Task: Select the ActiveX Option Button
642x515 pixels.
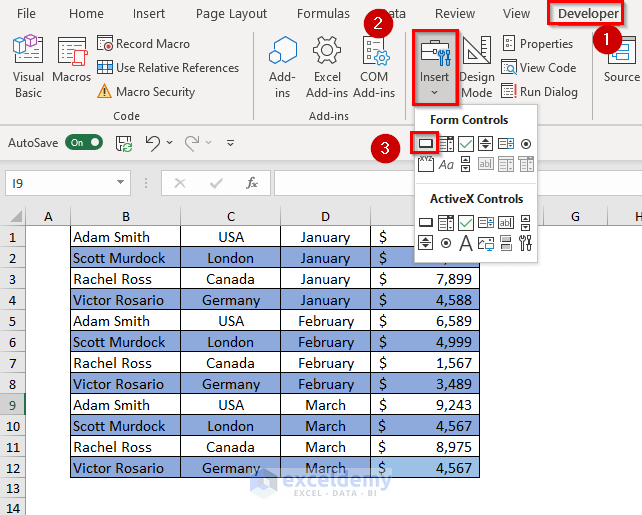Action: pyautogui.click(x=446, y=243)
